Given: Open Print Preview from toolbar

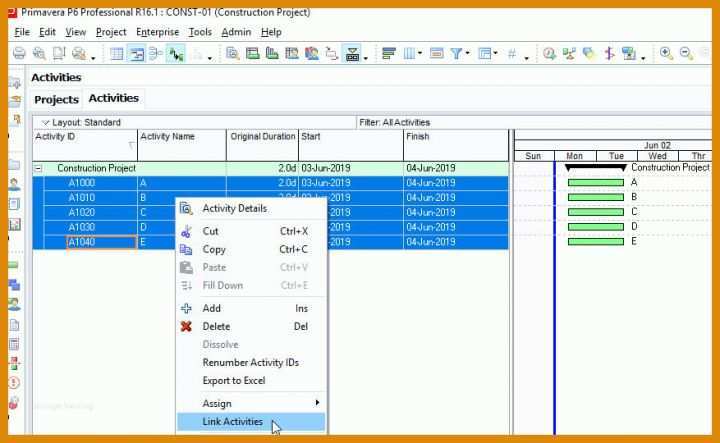Looking at the screenshot, I should pyautogui.click(x=39, y=54).
